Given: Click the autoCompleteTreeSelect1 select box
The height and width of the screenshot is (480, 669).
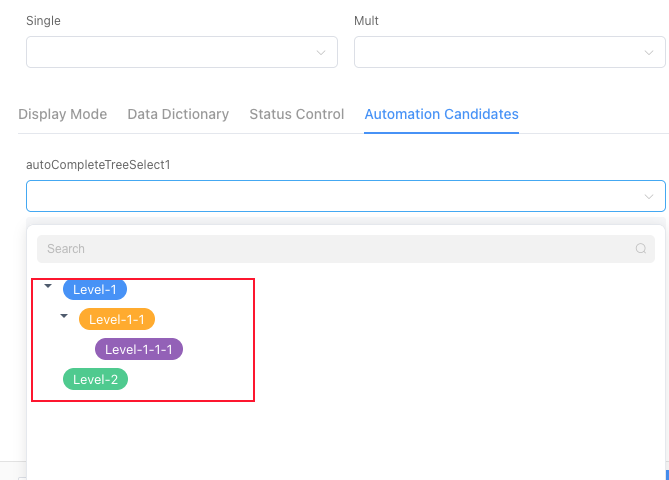Looking at the screenshot, I should pos(330,197).
